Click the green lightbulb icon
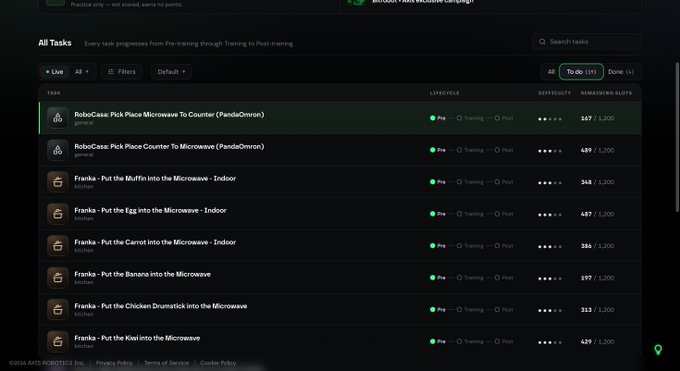 (x=658, y=349)
